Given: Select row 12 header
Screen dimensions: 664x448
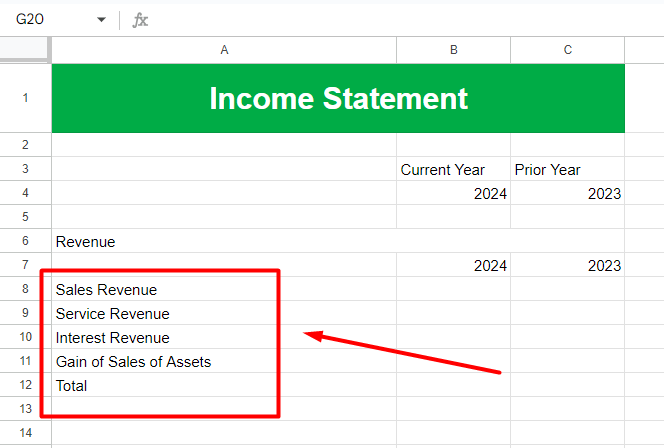Looking at the screenshot, I should 25,385.
